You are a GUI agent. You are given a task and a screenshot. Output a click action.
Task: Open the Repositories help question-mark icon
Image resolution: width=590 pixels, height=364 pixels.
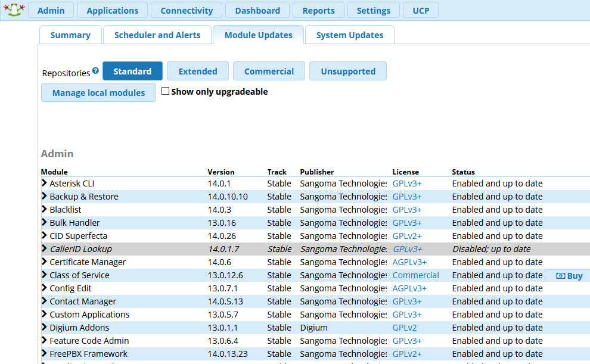coord(95,70)
